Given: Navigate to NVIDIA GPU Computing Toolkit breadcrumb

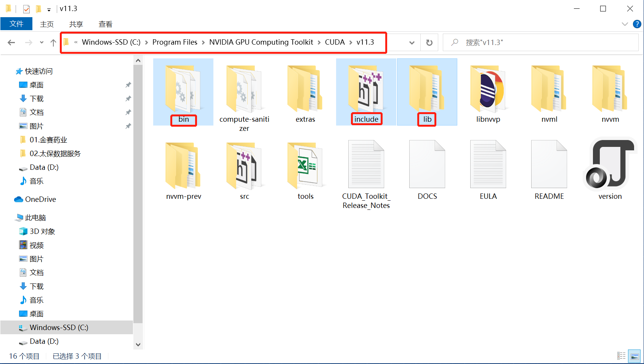Looking at the screenshot, I should [x=261, y=42].
